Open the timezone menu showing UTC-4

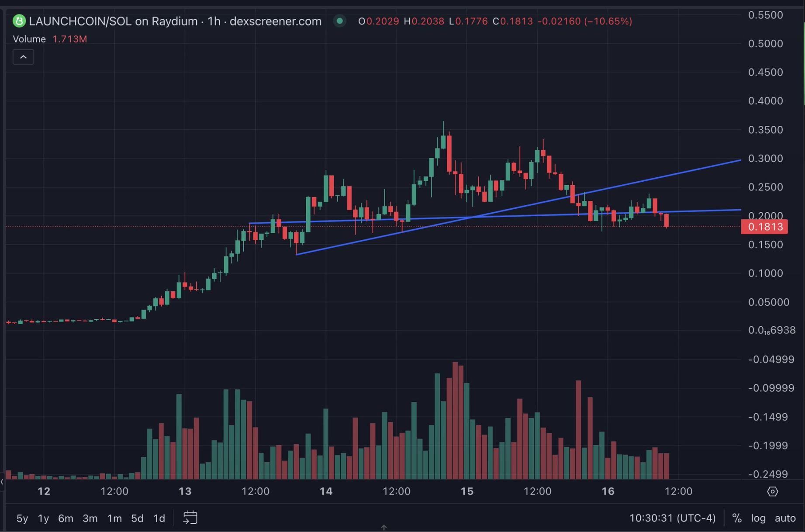coord(672,518)
